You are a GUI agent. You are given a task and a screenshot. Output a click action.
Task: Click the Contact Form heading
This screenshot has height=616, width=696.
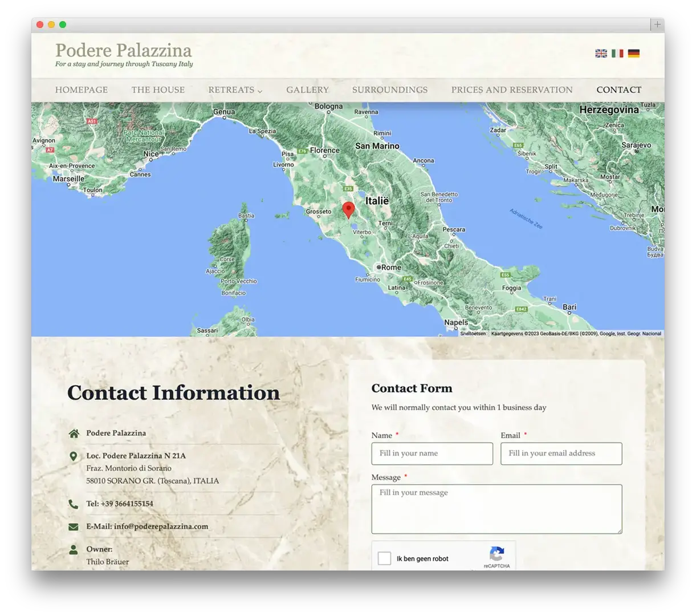click(x=412, y=388)
